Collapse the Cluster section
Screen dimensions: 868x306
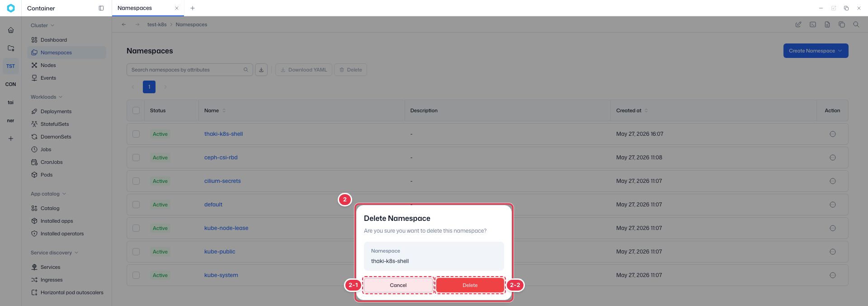point(42,25)
